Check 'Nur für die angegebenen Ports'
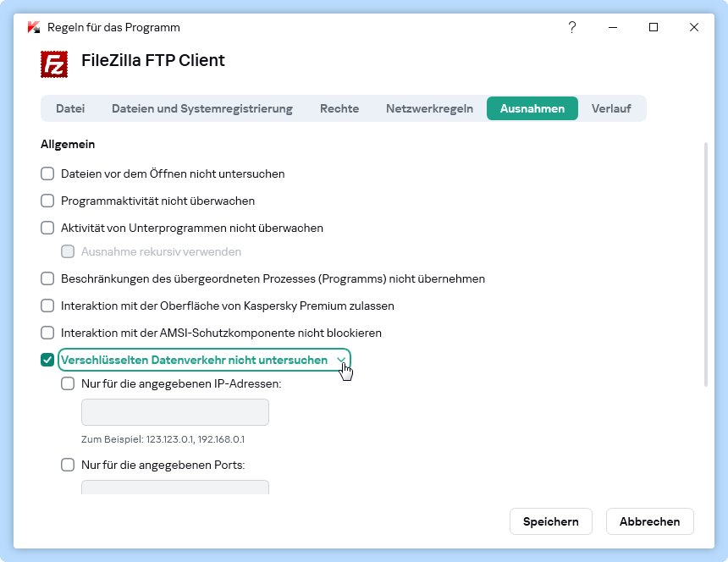 click(x=69, y=465)
